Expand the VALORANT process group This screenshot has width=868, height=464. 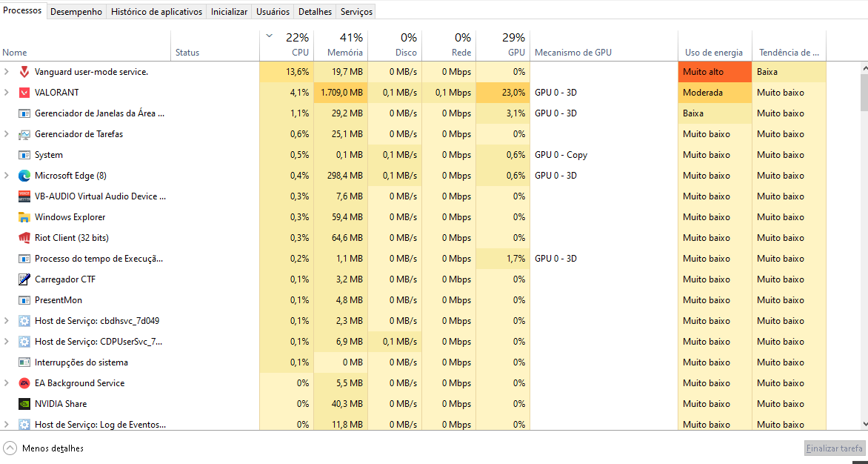coord(7,93)
